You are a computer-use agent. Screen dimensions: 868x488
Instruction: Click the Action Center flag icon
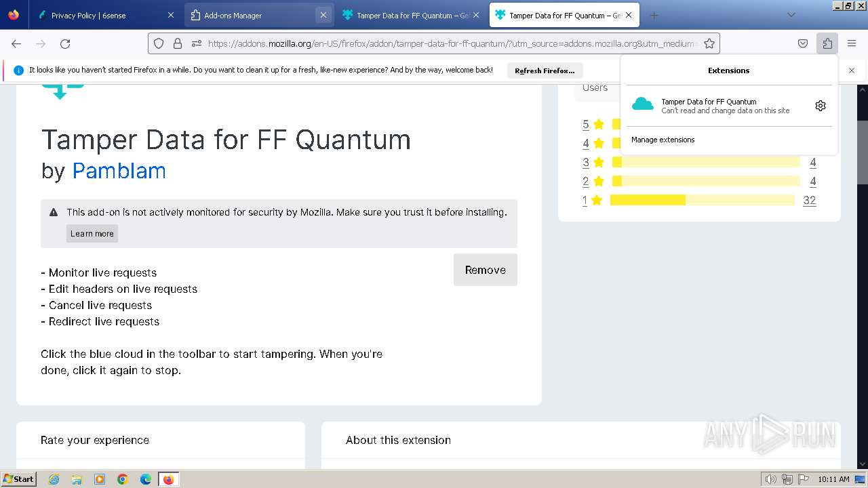(802, 479)
